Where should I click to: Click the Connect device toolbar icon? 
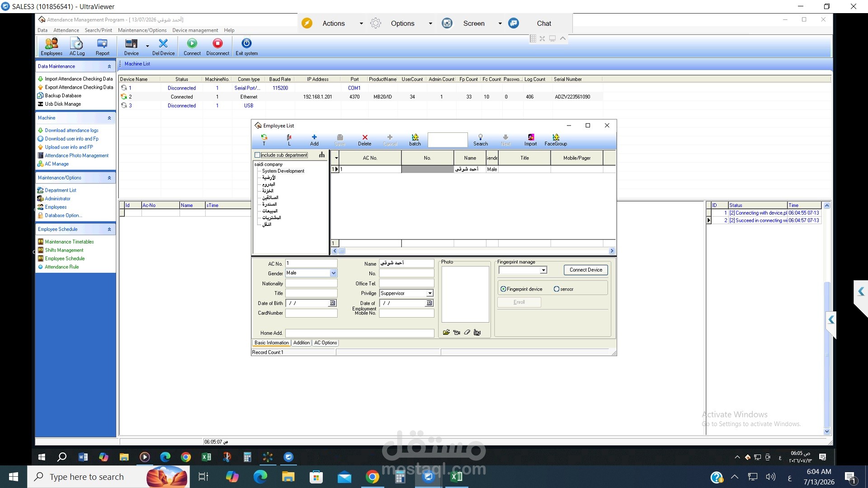[192, 47]
